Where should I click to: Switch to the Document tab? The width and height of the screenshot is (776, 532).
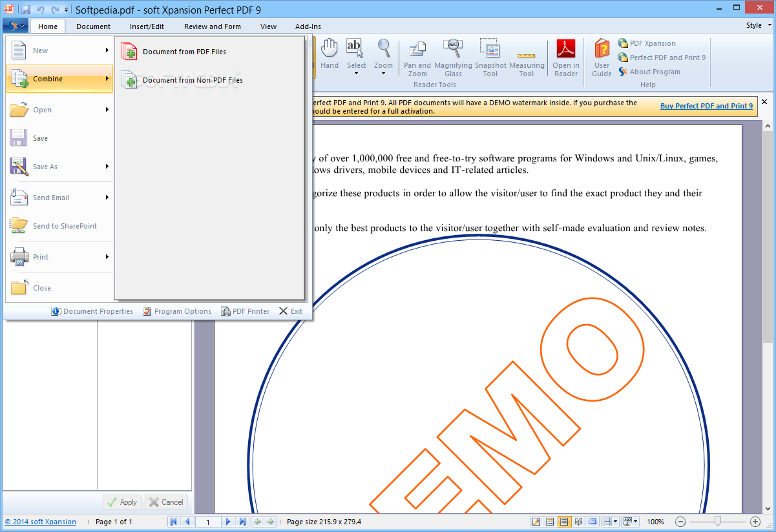(x=93, y=26)
